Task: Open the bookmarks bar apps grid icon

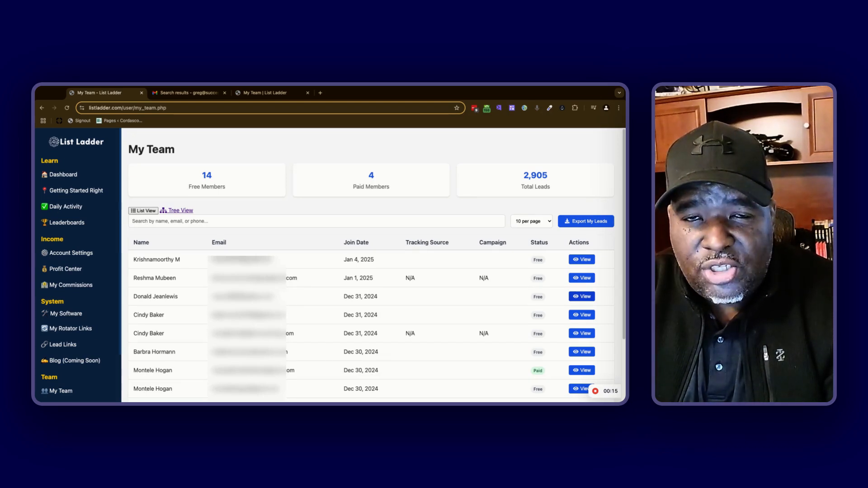Action: 43,121
